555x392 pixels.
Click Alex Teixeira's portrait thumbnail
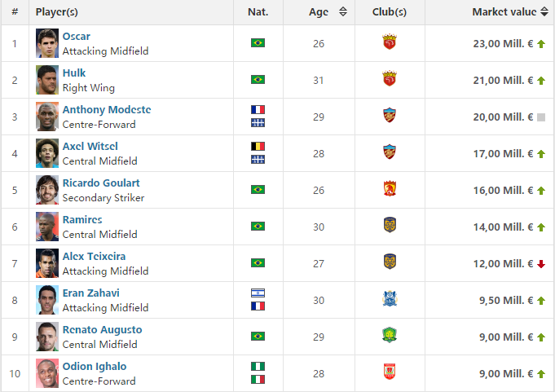click(x=47, y=263)
